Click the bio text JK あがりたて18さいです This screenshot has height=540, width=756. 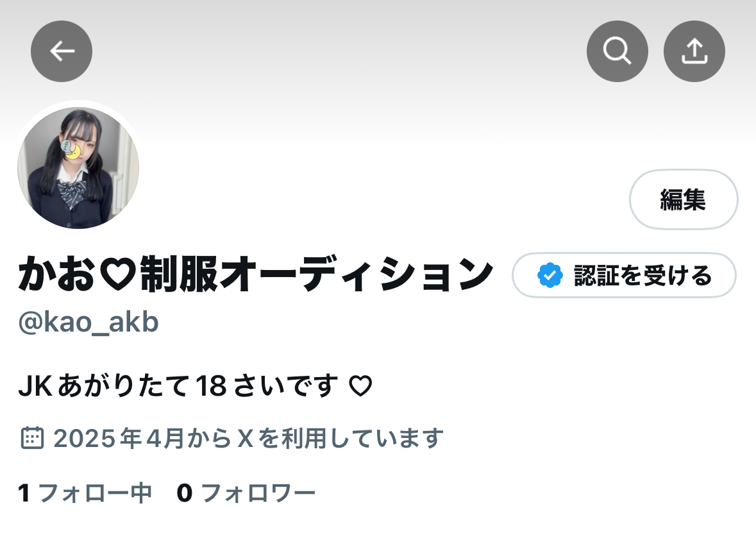pos(178,385)
